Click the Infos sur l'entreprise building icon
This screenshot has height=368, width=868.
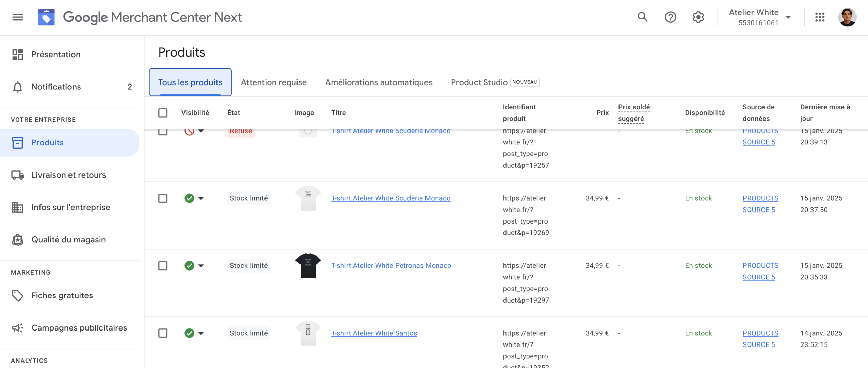point(17,207)
